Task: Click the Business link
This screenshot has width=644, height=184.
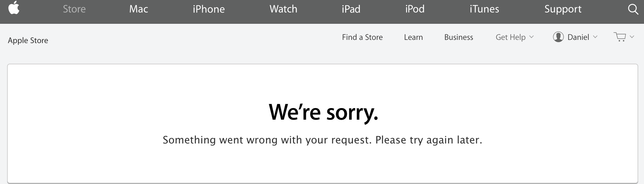Action: [x=459, y=37]
